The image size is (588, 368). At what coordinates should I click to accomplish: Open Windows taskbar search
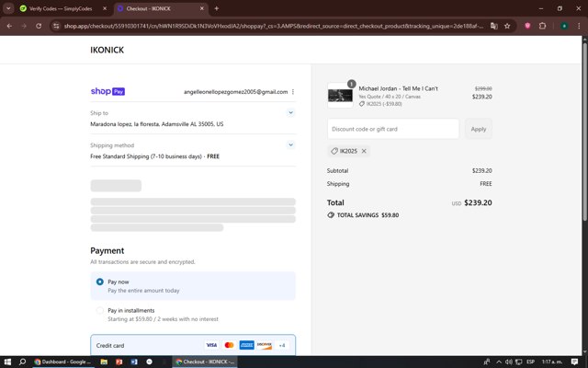[x=22, y=362]
